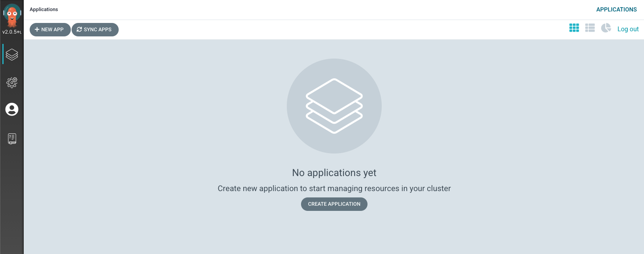
Task: Open the Applications layers icon in sidebar
Action: coord(12,55)
